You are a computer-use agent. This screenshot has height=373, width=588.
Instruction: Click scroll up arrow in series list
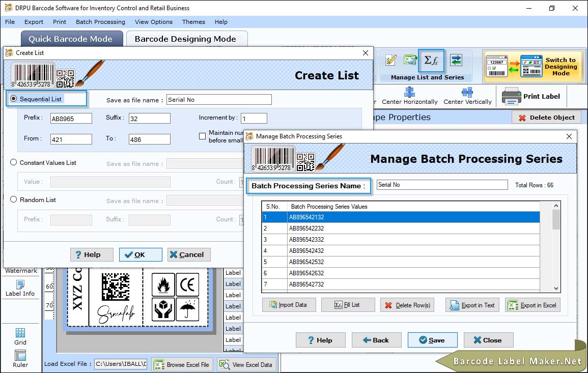(x=556, y=206)
